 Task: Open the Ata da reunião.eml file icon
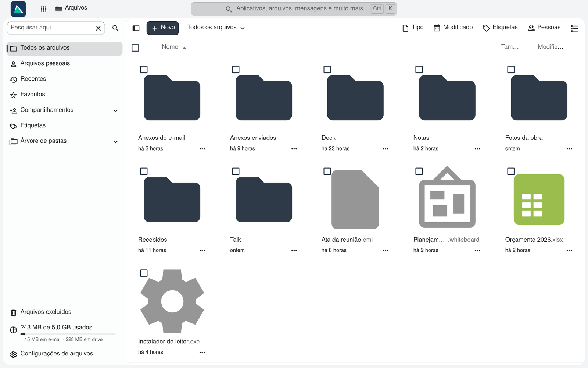[355, 199]
